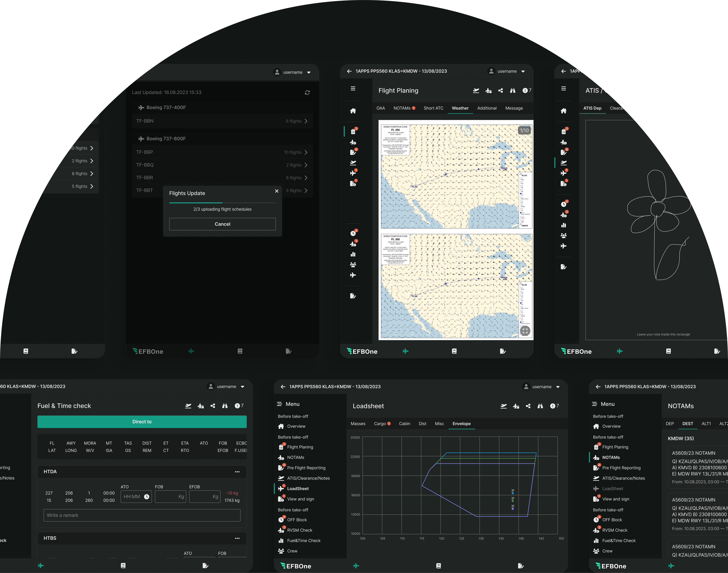The width and height of the screenshot is (728, 573).
Task: Click book icon in Flight Planing footer
Action: point(454,351)
